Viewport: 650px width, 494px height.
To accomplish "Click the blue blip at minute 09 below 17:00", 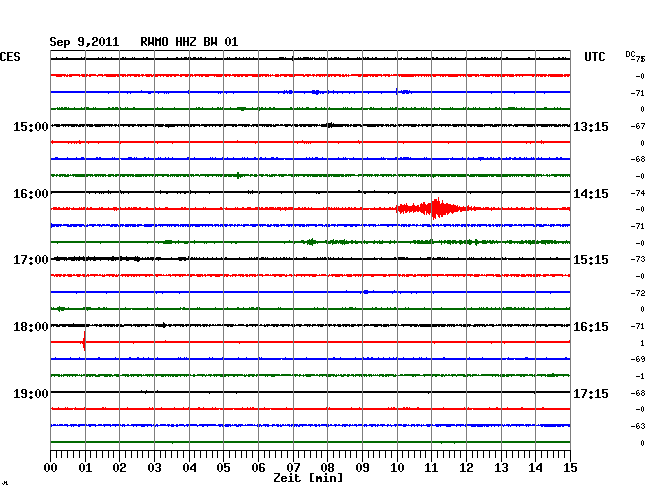I will (x=366, y=292).
